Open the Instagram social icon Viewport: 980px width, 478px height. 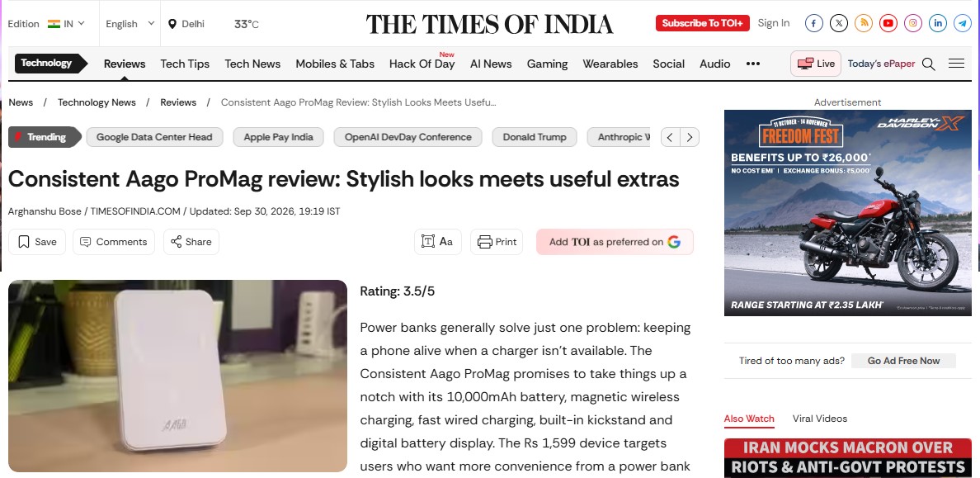coord(913,23)
